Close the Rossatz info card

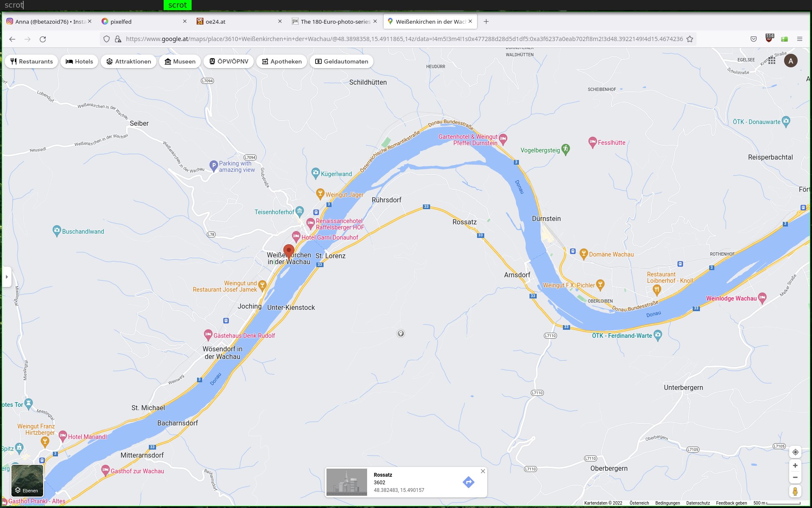(x=483, y=471)
